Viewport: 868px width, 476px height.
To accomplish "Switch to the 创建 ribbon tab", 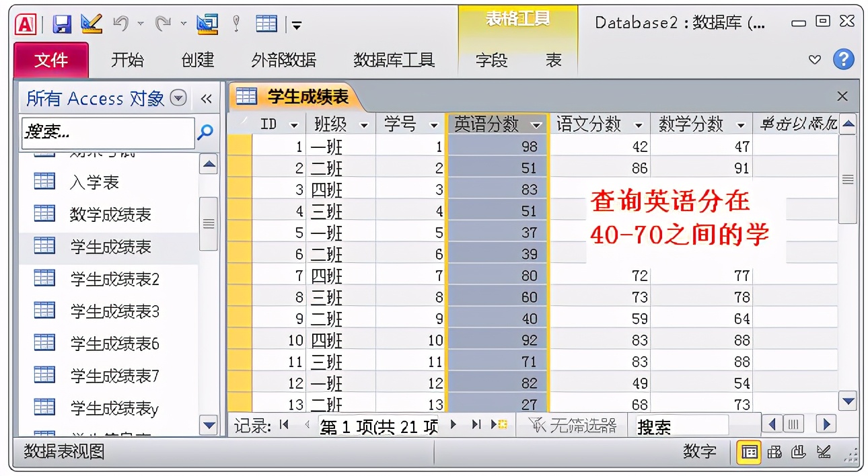I will [198, 61].
